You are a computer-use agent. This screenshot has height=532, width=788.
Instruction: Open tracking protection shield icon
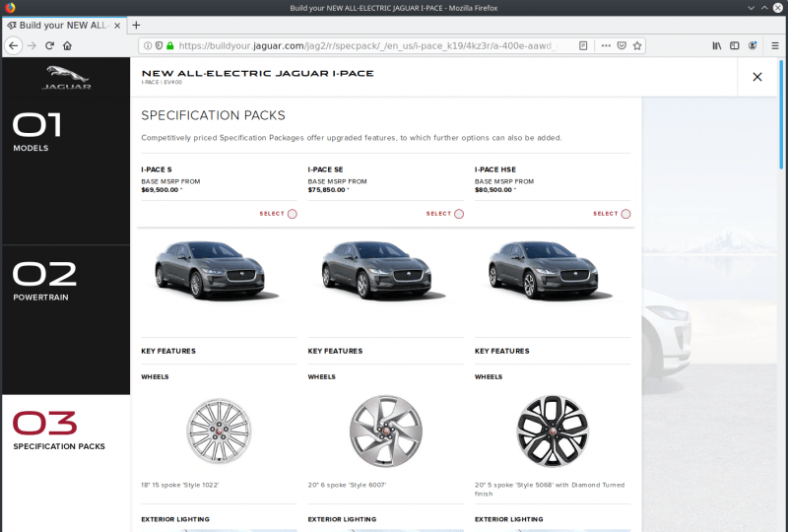159,45
